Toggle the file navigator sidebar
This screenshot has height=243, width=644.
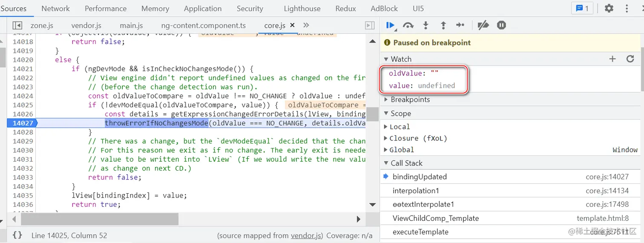[17, 26]
